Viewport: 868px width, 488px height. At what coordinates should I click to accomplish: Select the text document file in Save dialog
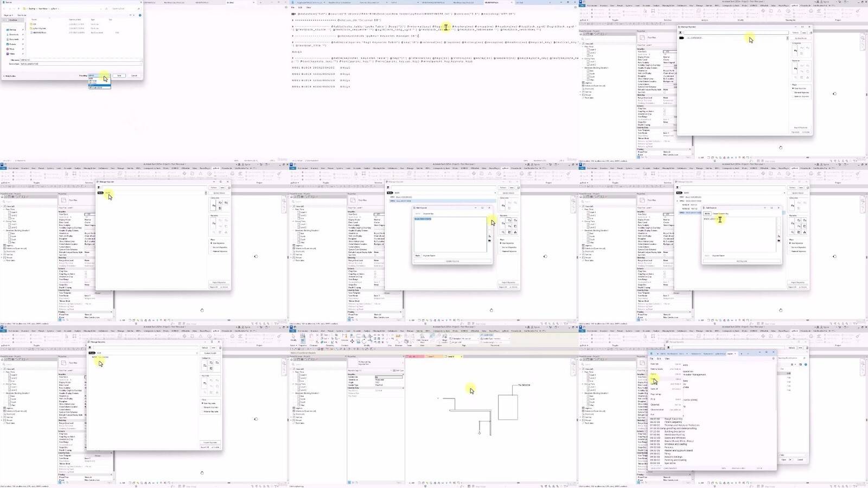coord(40,33)
